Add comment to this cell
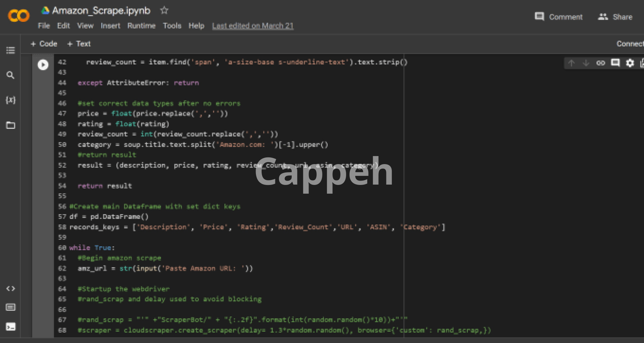This screenshot has height=343, width=644. point(615,63)
